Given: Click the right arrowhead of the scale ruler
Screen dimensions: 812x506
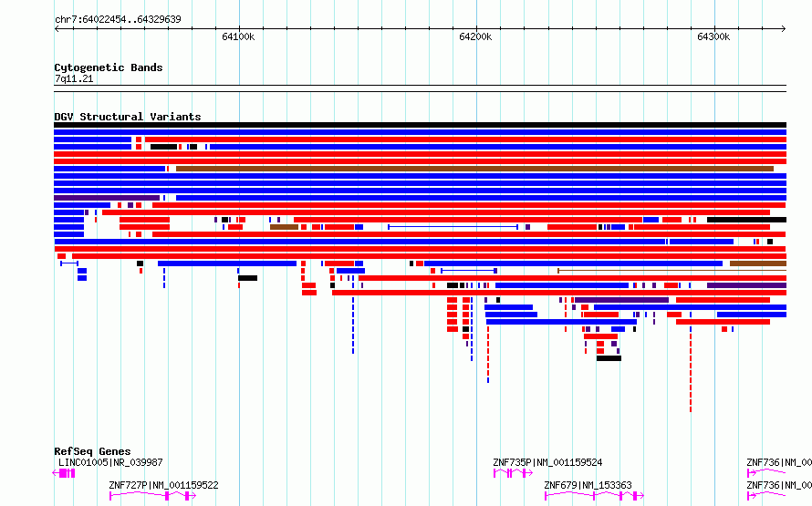Looking at the screenshot, I should tap(784, 29).
